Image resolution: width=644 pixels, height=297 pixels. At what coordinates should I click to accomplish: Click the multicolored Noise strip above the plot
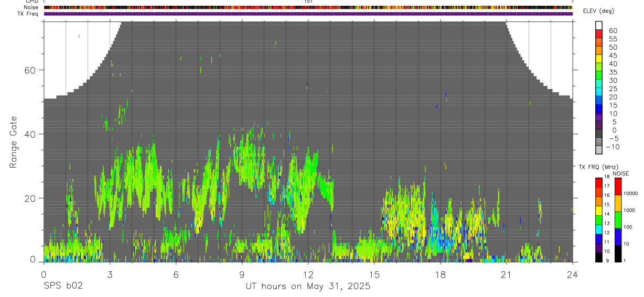pyautogui.click(x=308, y=7)
